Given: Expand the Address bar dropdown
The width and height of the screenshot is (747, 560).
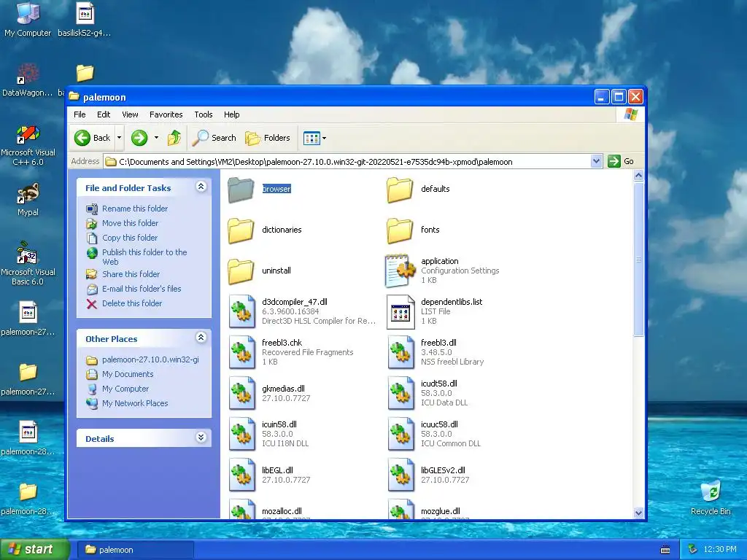Looking at the screenshot, I should pyautogui.click(x=596, y=161).
